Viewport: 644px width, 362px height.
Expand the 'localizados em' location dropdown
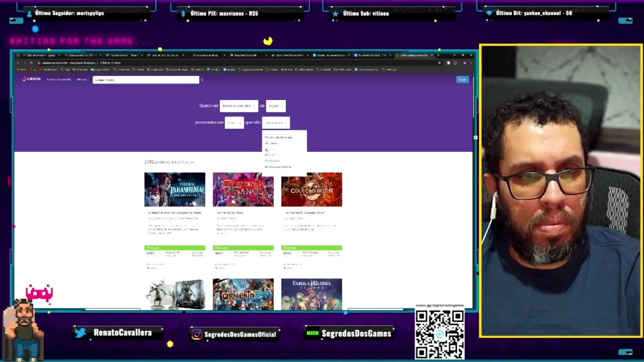pos(234,123)
